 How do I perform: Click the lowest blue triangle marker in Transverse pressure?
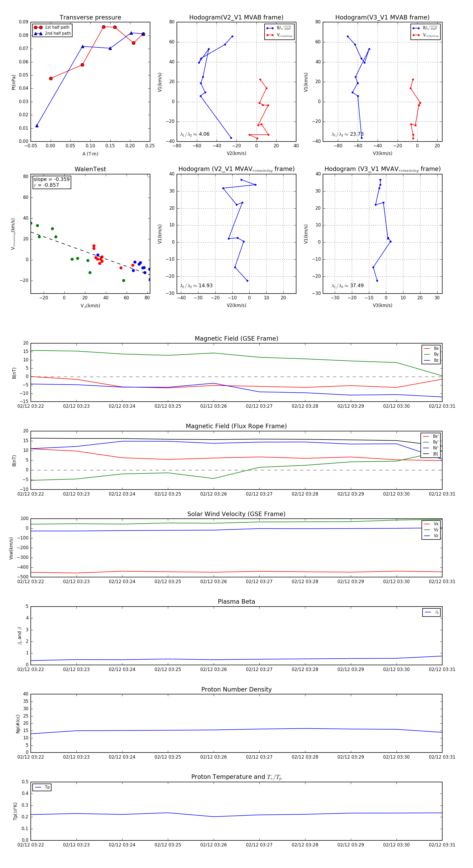(x=37, y=126)
